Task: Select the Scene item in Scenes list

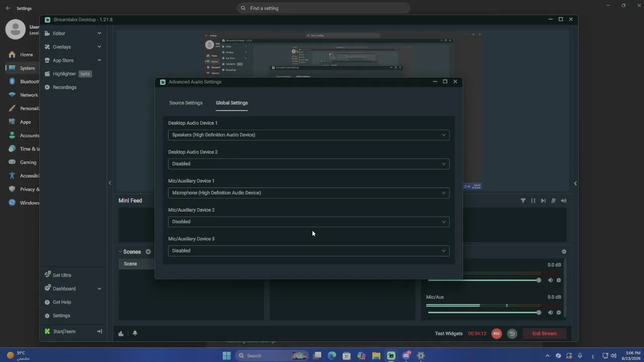Action: click(137, 264)
